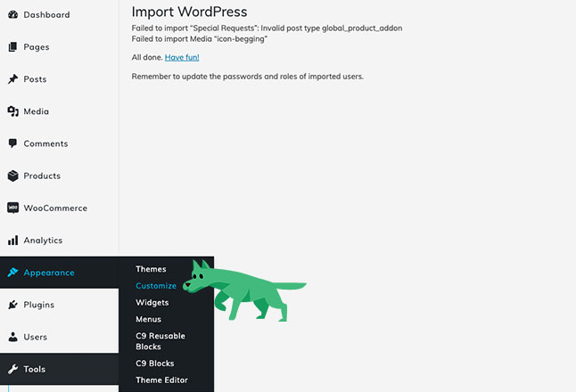Image resolution: width=576 pixels, height=392 pixels.
Task: Open Analytics from the sidebar
Action: pyautogui.click(x=43, y=241)
